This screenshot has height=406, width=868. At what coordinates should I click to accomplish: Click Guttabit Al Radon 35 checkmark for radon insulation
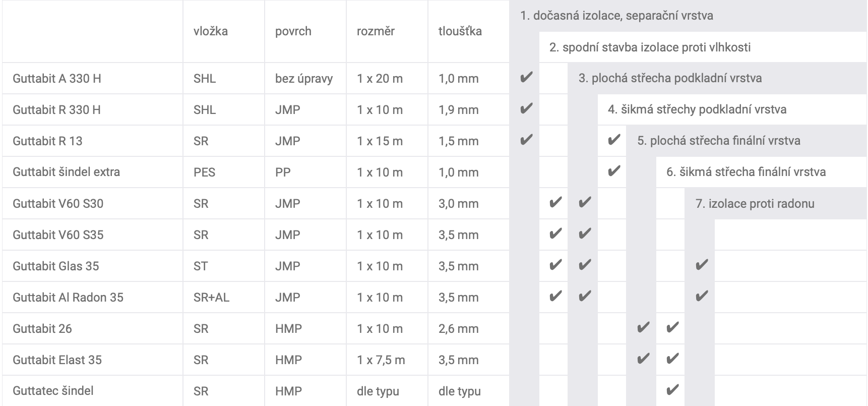(x=701, y=297)
